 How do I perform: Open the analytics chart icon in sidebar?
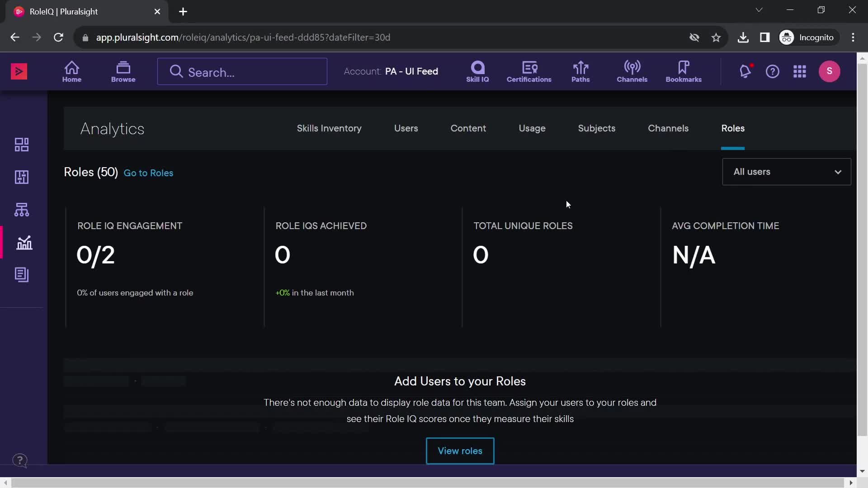[x=24, y=243]
